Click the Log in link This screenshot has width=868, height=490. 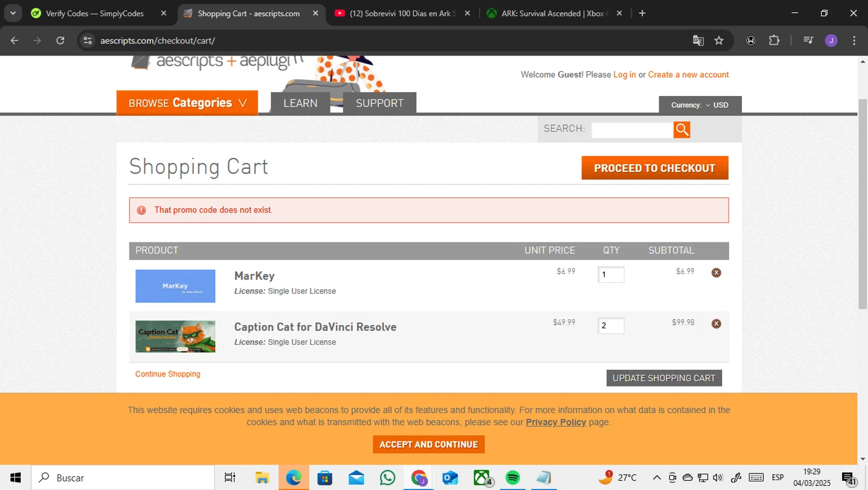(x=624, y=75)
